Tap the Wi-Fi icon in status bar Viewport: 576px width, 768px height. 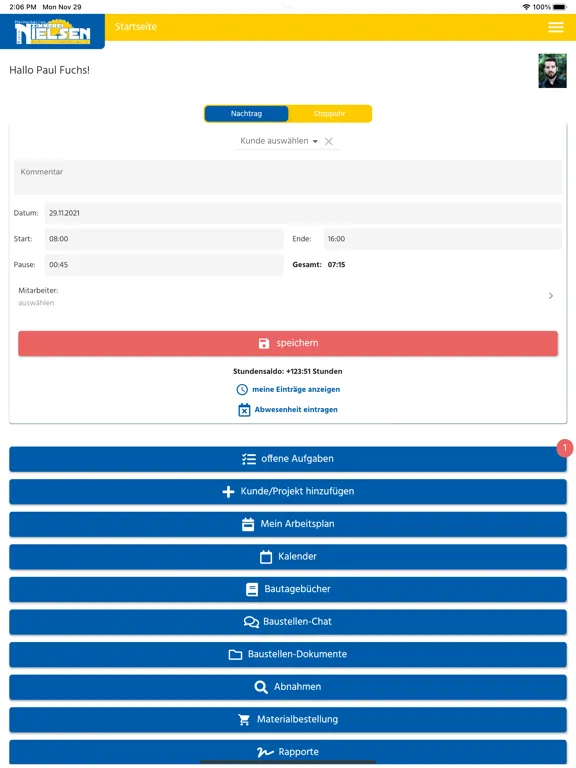click(527, 7)
